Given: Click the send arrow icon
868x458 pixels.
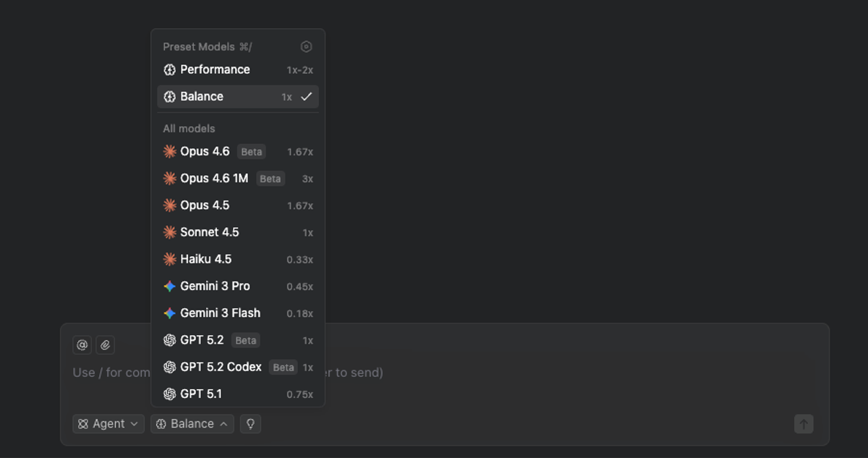Looking at the screenshot, I should pos(804,424).
